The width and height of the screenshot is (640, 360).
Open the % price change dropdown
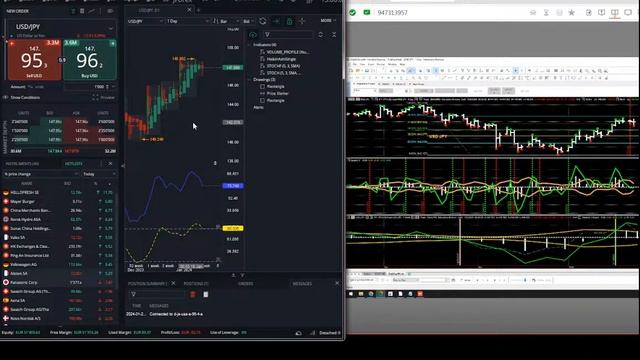coord(41,174)
